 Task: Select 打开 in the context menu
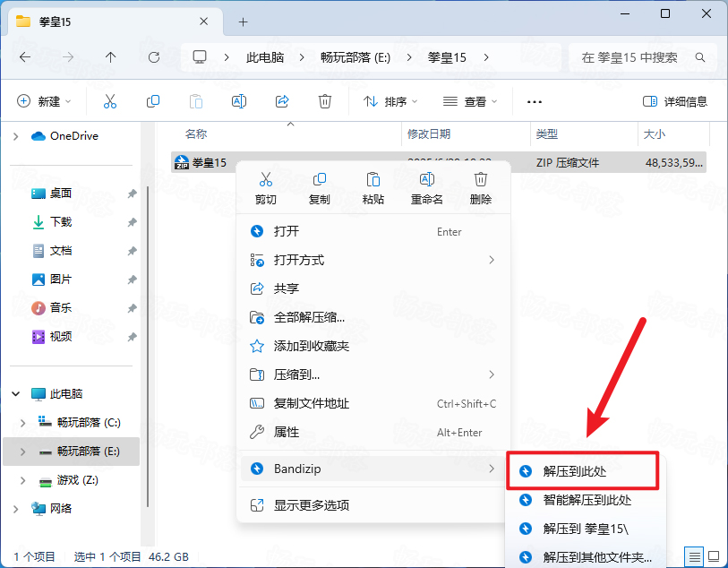[373, 231]
